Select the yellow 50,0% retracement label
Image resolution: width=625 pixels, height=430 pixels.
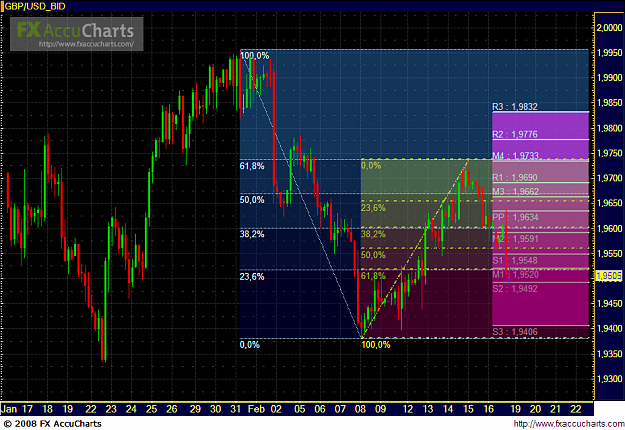(373, 255)
